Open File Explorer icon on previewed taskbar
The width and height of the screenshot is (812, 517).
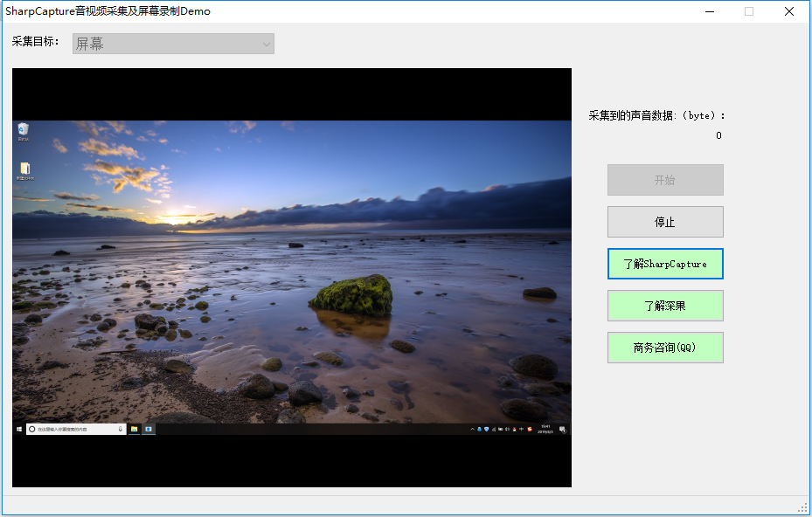(134, 429)
